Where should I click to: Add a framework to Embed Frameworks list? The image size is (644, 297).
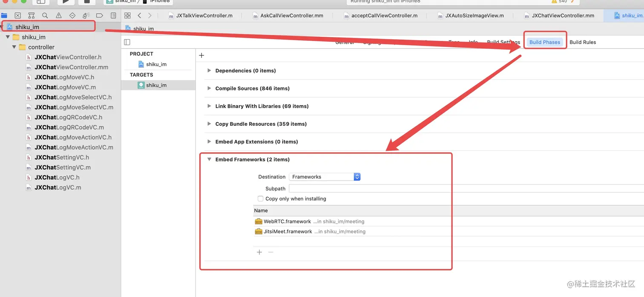(259, 252)
